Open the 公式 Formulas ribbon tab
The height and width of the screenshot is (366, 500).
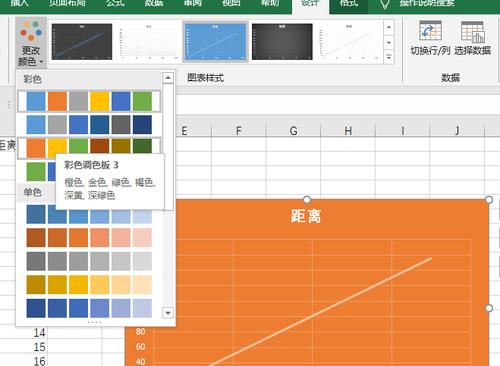[115, 3]
